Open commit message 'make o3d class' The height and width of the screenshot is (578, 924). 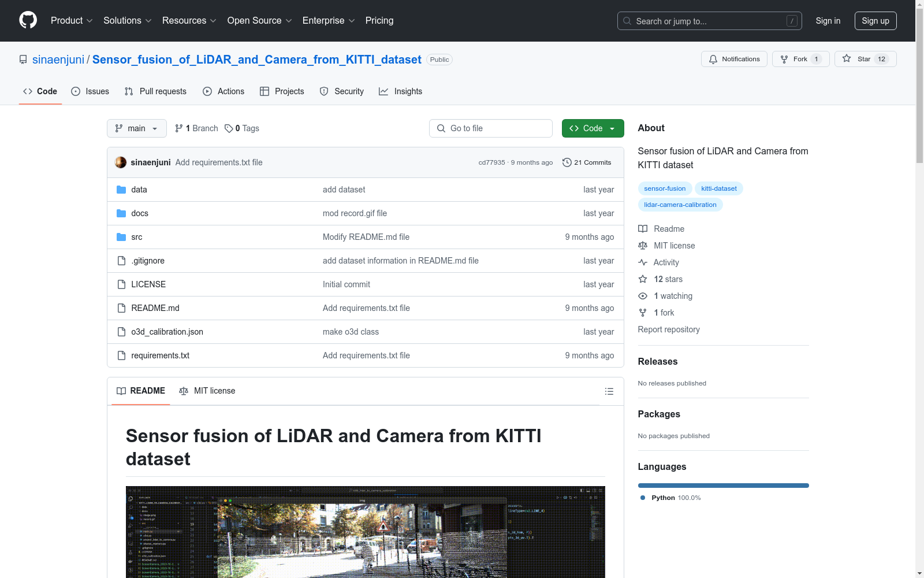[351, 332]
